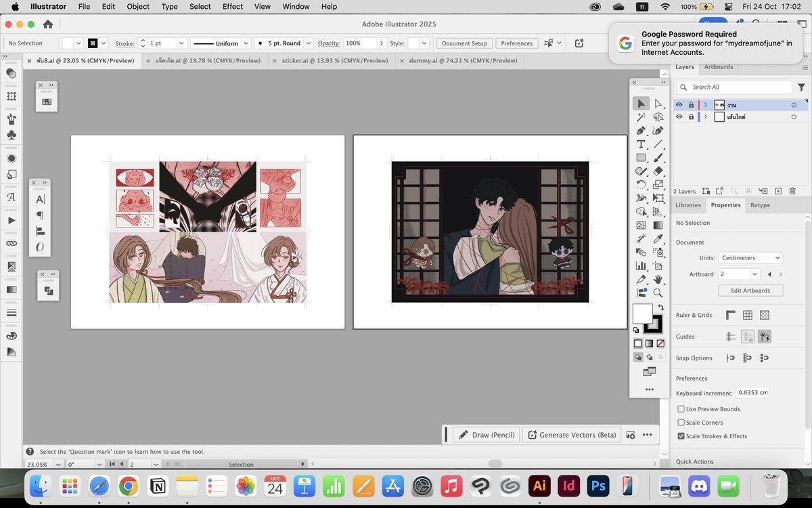Enable Scale Corners checkbox
812x508 pixels.
(x=681, y=423)
